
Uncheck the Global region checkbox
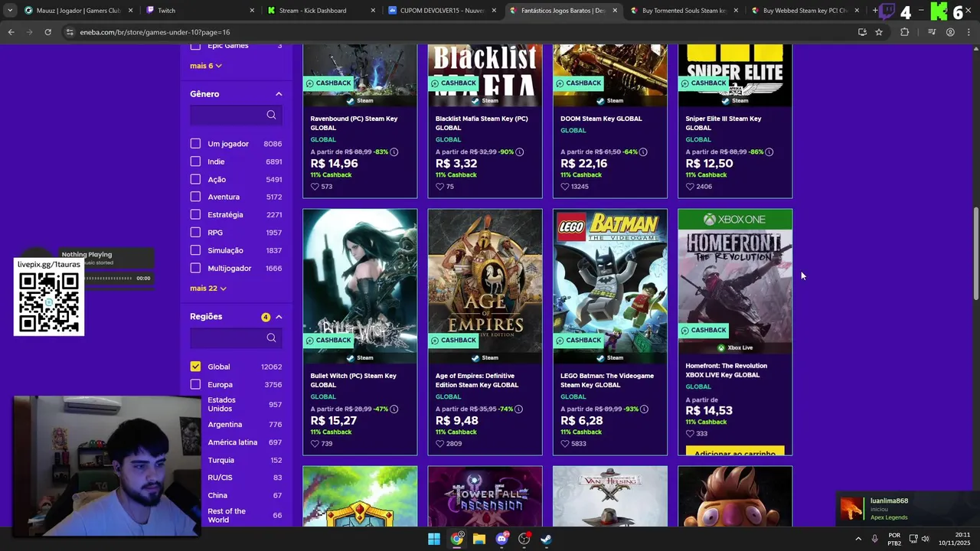click(195, 367)
